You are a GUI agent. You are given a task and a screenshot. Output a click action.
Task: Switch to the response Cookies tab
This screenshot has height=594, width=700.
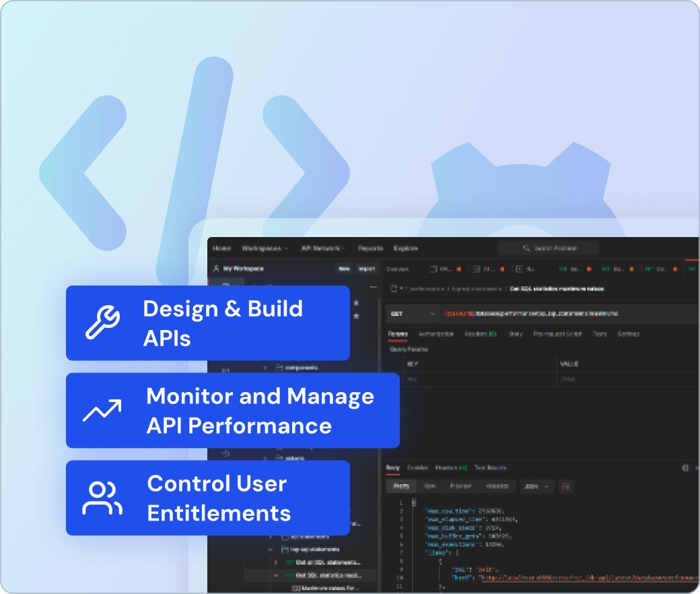(418, 467)
